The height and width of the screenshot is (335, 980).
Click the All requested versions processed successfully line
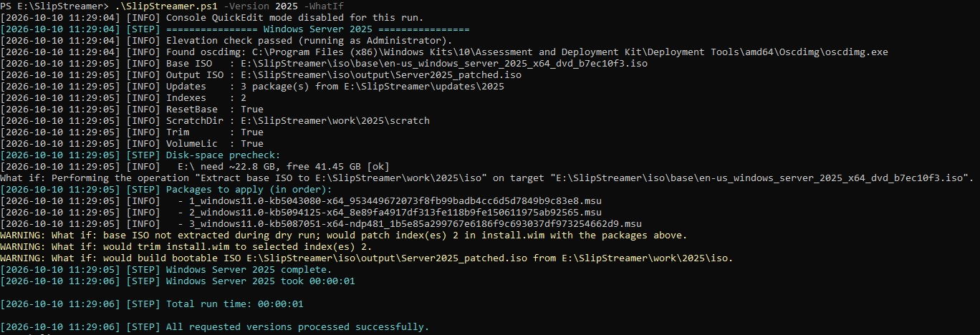tap(215, 327)
